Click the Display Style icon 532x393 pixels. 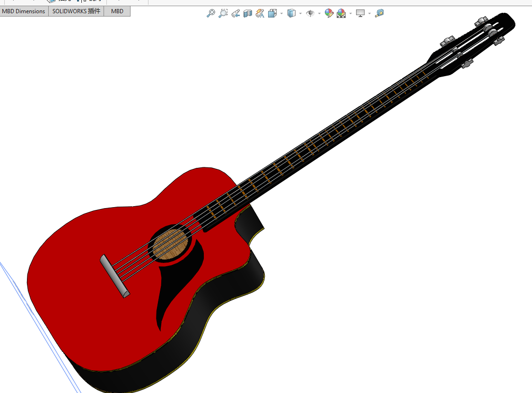[291, 13]
